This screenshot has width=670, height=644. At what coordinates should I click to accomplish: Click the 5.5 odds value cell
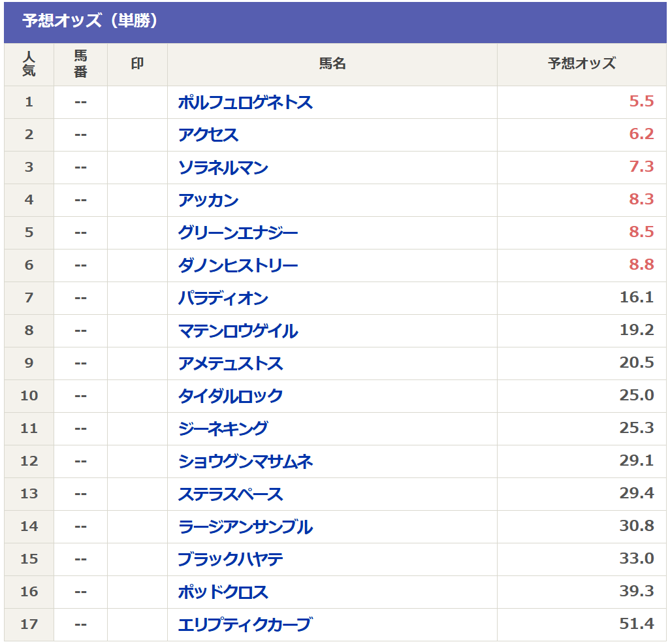[x=641, y=102]
